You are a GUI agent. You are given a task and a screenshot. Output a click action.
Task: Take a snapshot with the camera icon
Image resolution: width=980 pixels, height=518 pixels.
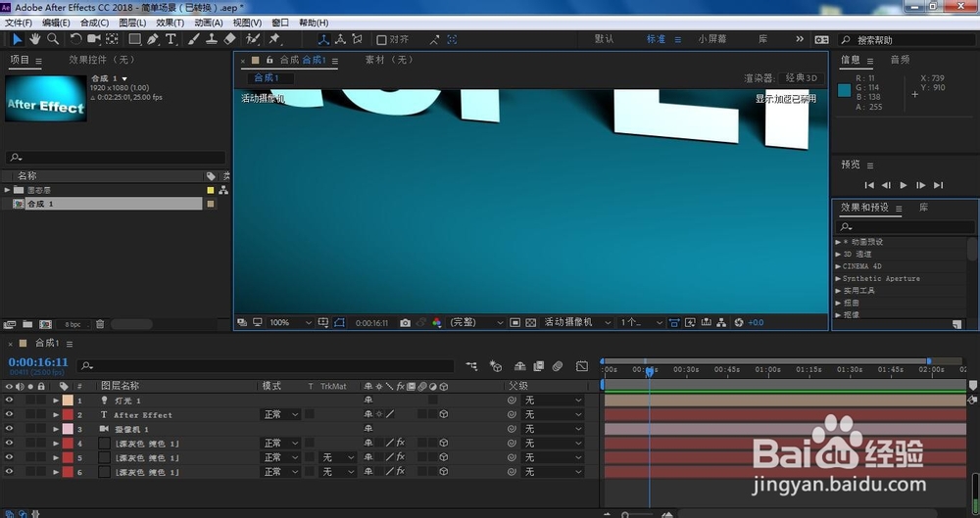coord(405,322)
